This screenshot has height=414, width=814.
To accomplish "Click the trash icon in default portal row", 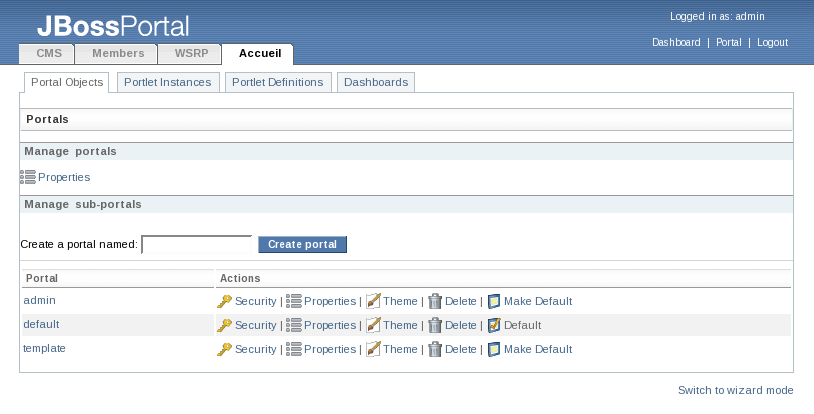I will click(434, 325).
